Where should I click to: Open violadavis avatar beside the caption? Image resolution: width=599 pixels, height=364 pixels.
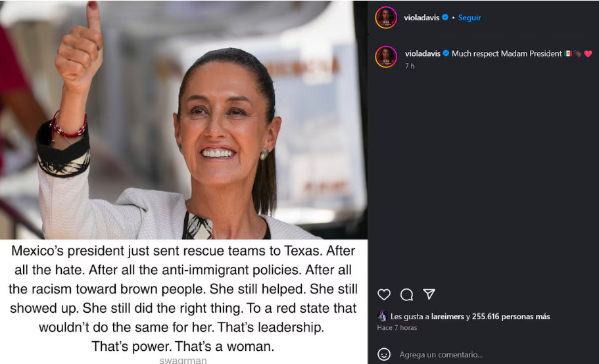click(386, 57)
